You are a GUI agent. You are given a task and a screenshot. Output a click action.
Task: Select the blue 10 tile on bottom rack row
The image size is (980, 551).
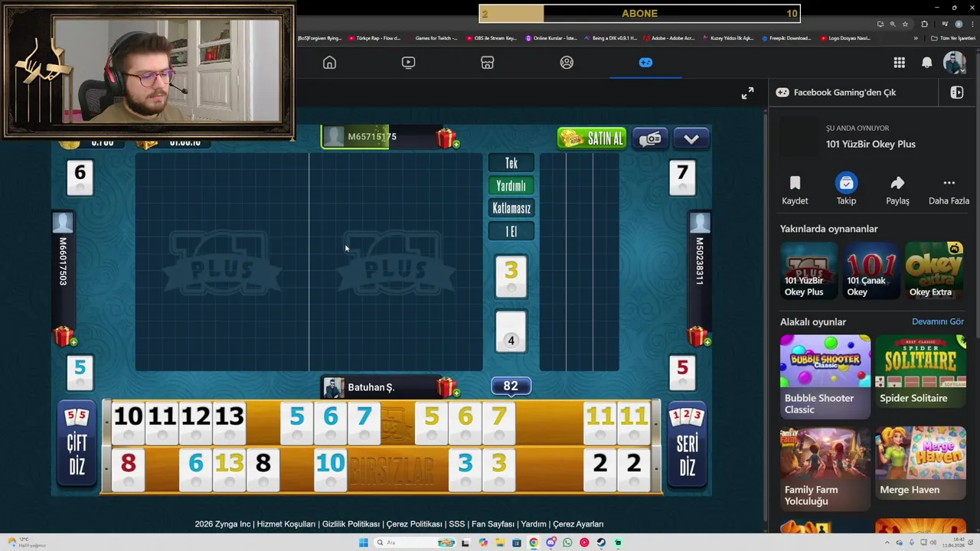tap(330, 469)
